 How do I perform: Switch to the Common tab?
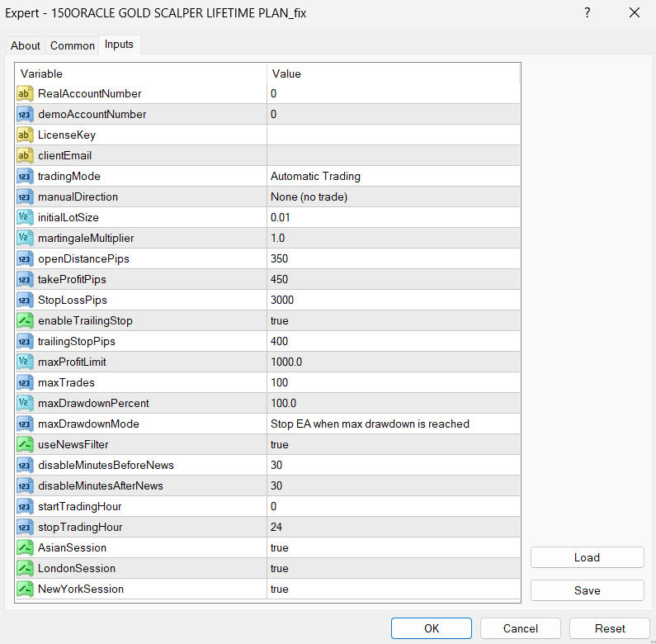click(73, 46)
